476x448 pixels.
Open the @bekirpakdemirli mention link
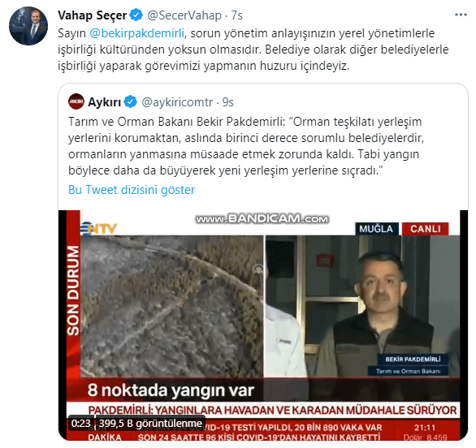(x=137, y=33)
